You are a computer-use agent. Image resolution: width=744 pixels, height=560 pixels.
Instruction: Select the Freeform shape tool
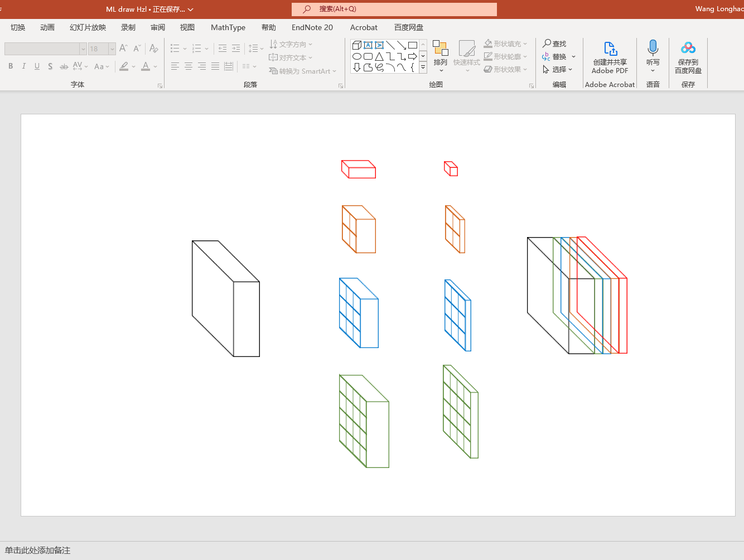coord(368,67)
